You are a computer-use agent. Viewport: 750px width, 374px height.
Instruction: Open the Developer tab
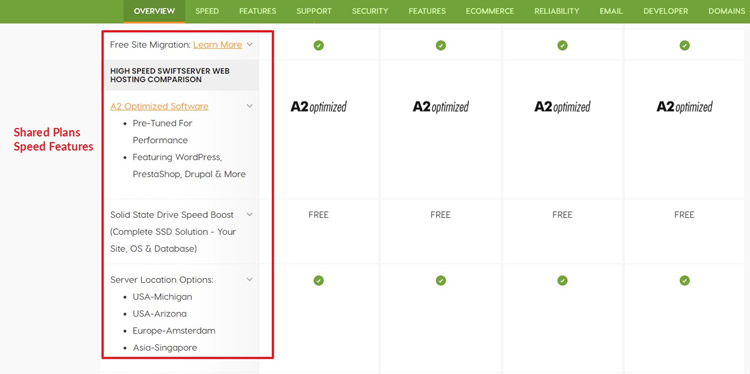665,11
